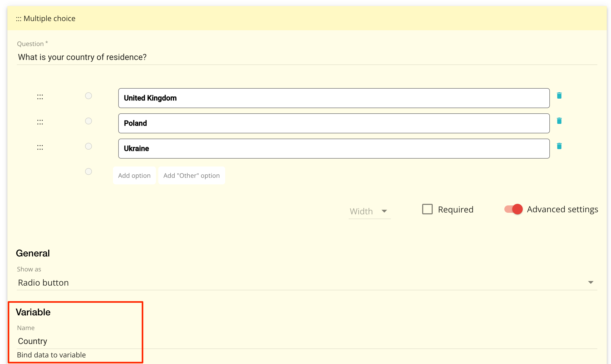Click trash icon next to Ukraine
Viewport: 611px width, 364px height.
point(559,146)
